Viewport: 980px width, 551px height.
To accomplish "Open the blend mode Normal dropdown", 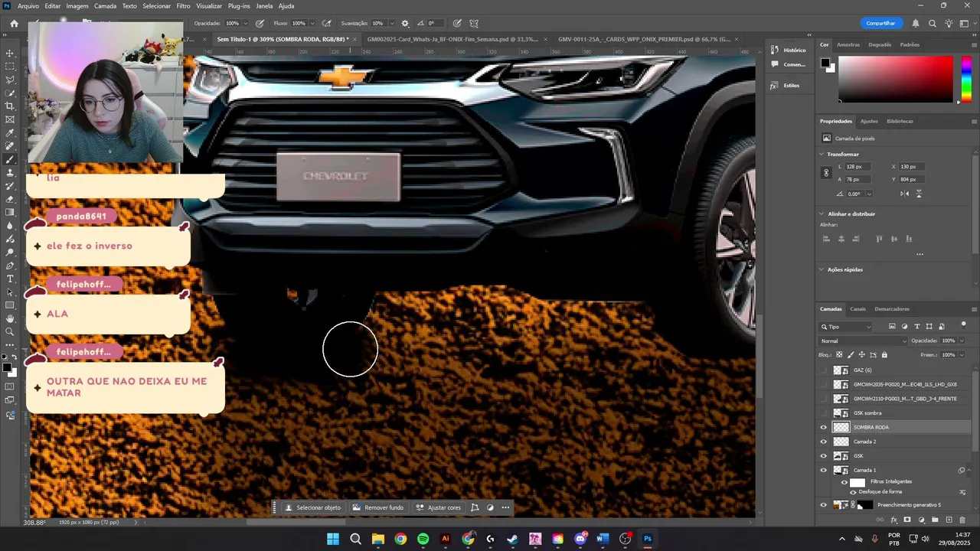I will point(864,341).
